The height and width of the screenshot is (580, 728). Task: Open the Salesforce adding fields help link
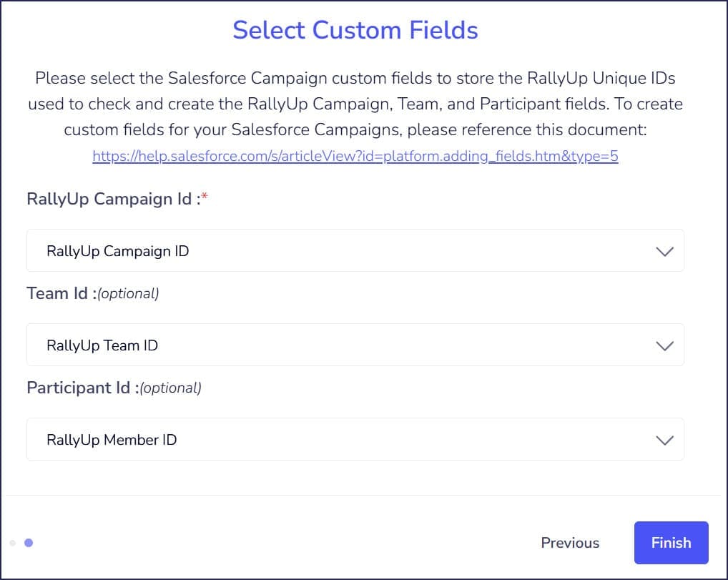355,157
